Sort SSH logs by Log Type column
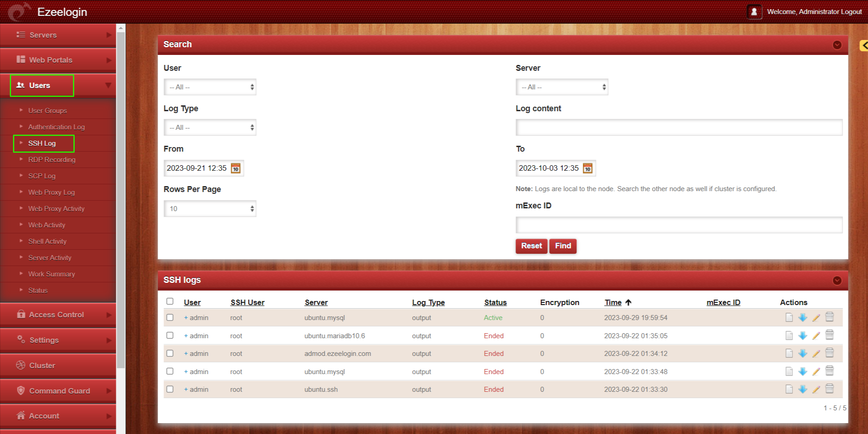Viewport: 868px width, 434px height. click(x=428, y=302)
